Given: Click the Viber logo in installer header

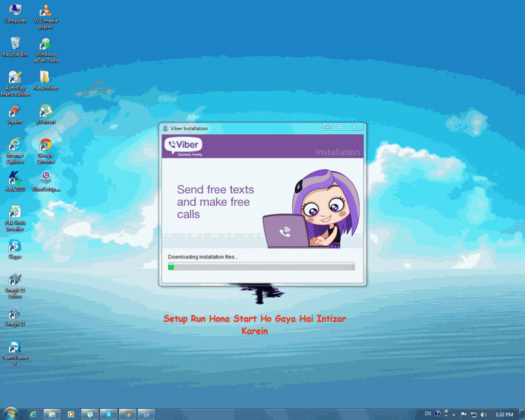Looking at the screenshot, I should 184,146.
